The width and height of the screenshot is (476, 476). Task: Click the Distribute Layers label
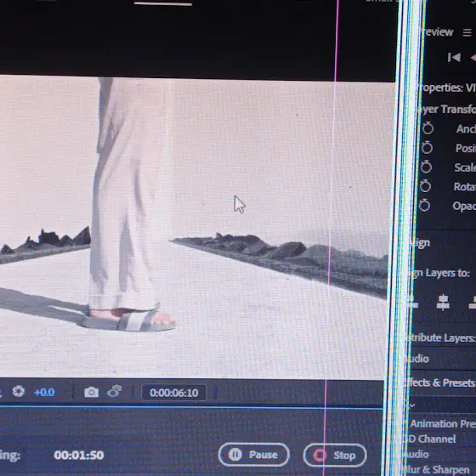click(441, 337)
